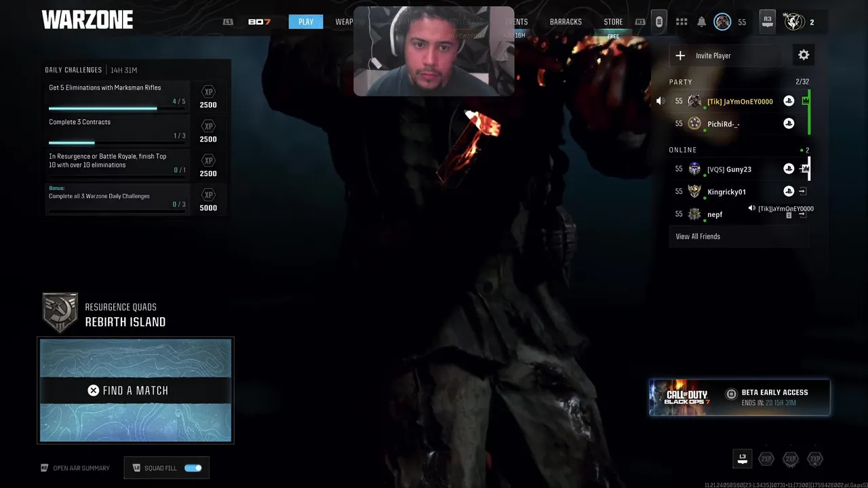Screen dimensions: 868x488
Task: Open the player profile avatar in header
Action: point(722,22)
